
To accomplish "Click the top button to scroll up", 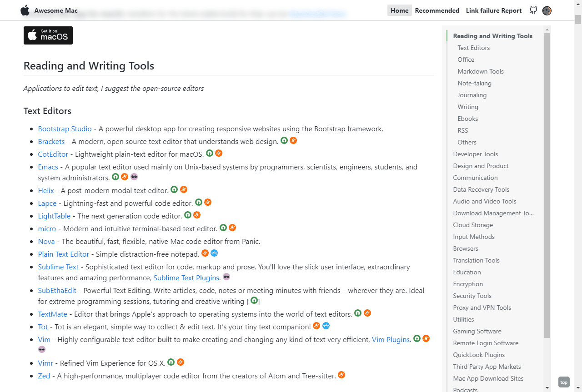I will pyautogui.click(x=564, y=382).
